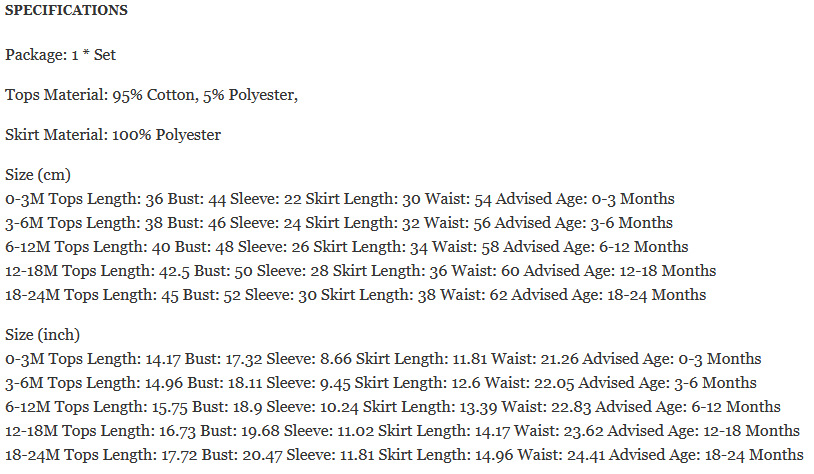Viewport: 814px width, 474px height.
Task: Click the 3-6M row with Tops Length 14.96
Action: [x=381, y=383]
